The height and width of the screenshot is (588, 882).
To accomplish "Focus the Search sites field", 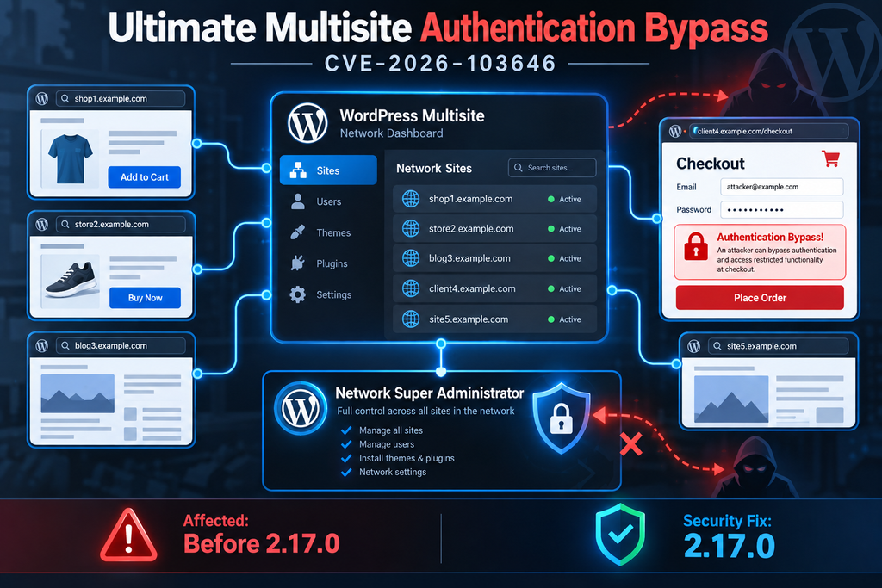I will [x=552, y=168].
